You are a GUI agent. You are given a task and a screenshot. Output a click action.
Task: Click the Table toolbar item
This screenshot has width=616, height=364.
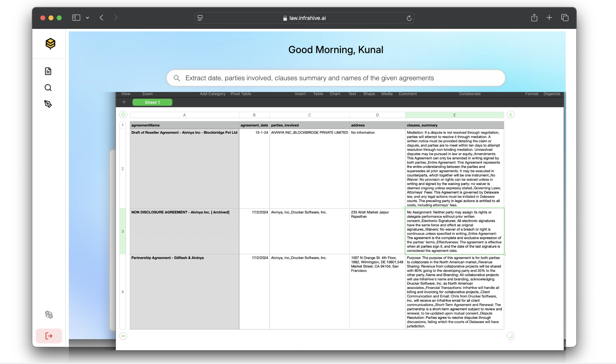click(318, 94)
